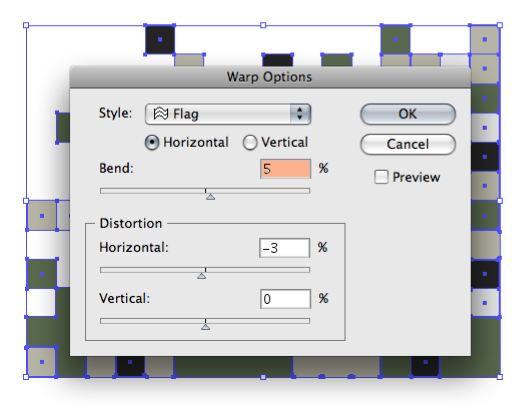Click the Vertical distortion input field
Viewport: 529px width, 407px height.
click(285, 299)
